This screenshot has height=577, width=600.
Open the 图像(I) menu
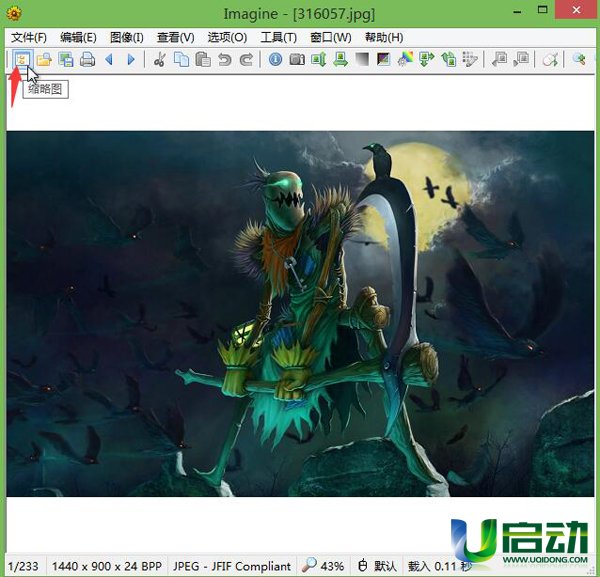[x=127, y=37]
